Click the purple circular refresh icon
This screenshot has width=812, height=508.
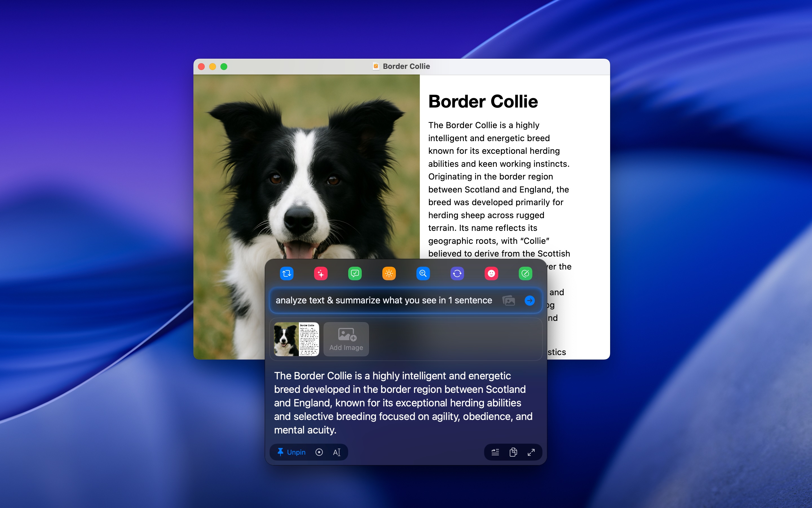457,273
